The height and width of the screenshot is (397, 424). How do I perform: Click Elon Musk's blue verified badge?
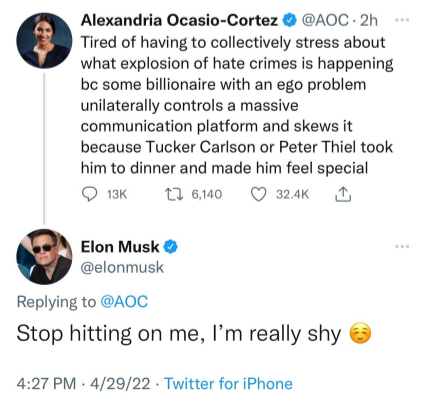pos(171,247)
